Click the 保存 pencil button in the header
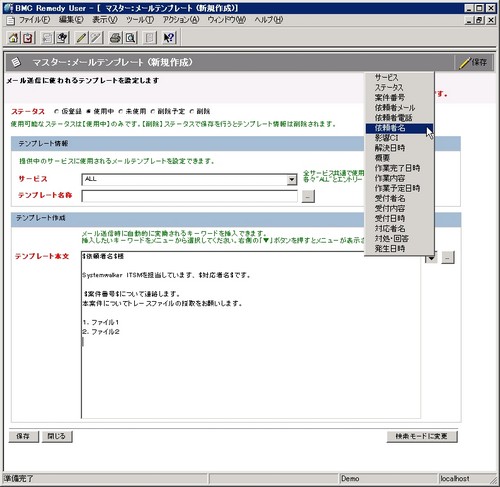The image size is (500, 487). point(473,62)
